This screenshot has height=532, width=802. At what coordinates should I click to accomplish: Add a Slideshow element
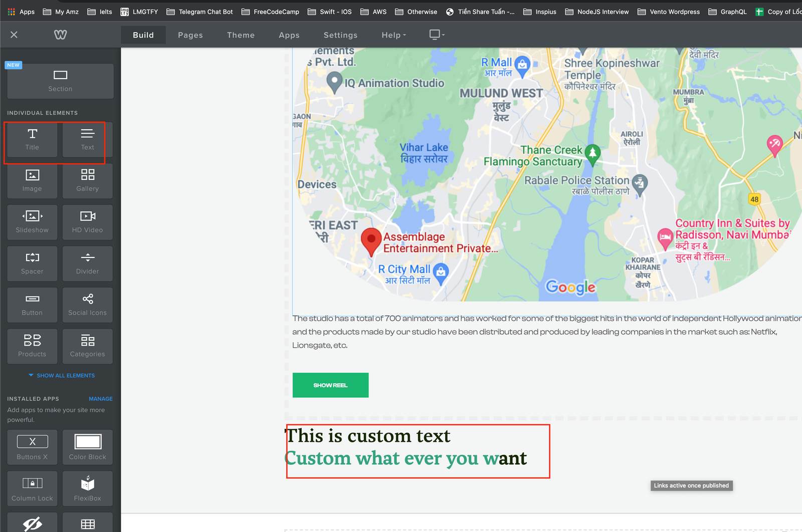[32, 222]
